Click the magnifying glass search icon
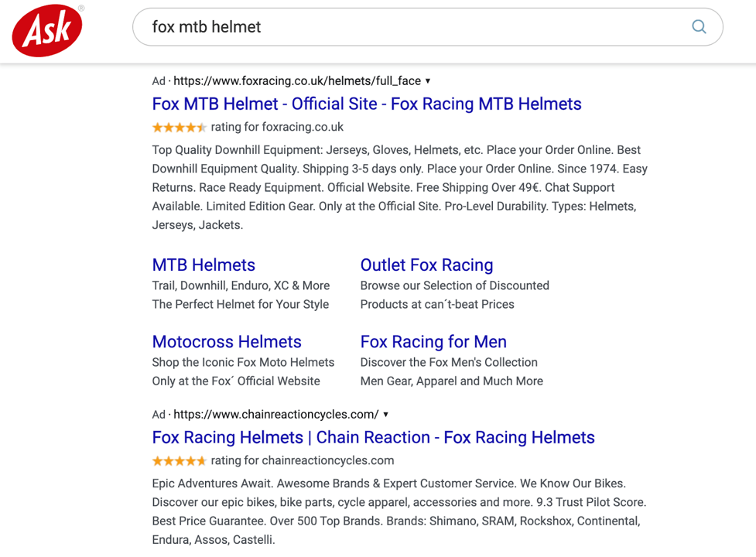Image resolution: width=756 pixels, height=557 pixels. click(698, 27)
